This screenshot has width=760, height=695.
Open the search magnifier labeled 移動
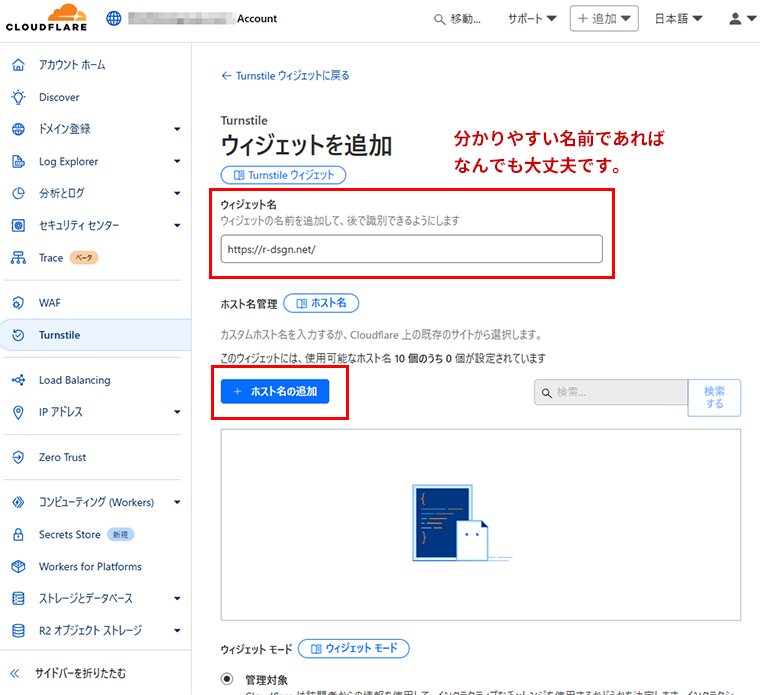(x=457, y=19)
